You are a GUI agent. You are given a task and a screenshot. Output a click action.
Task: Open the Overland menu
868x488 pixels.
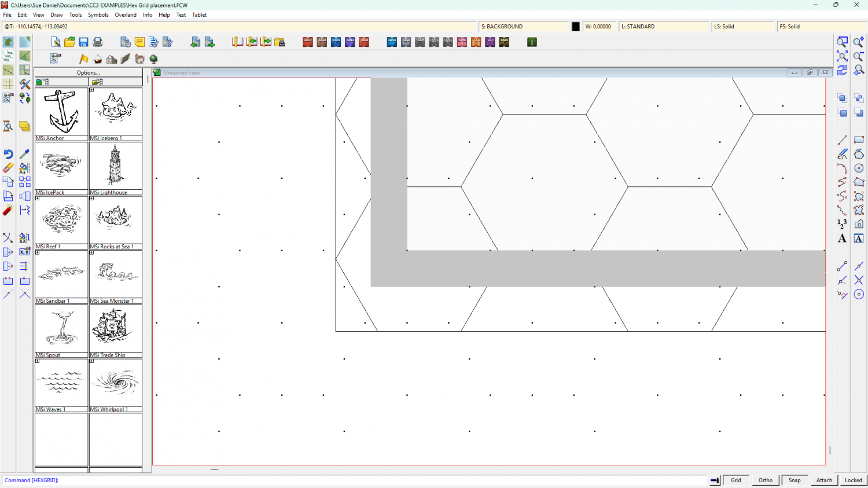126,15
